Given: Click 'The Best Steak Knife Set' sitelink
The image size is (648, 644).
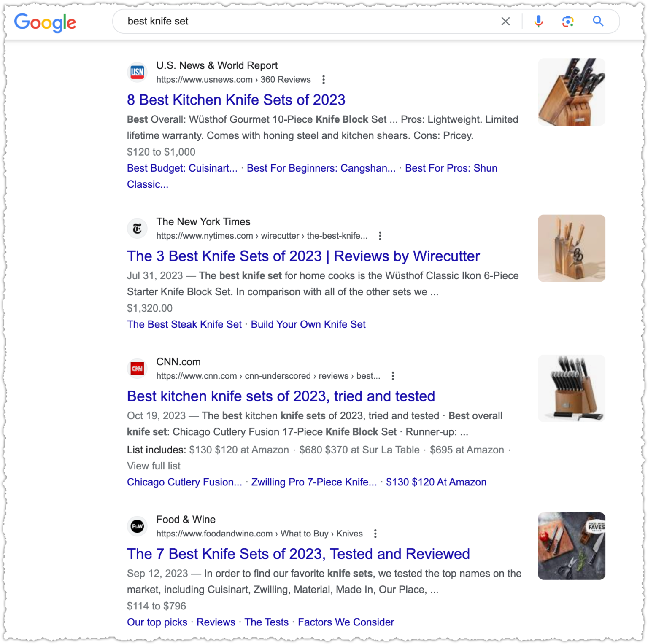Looking at the screenshot, I should click(x=184, y=324).
